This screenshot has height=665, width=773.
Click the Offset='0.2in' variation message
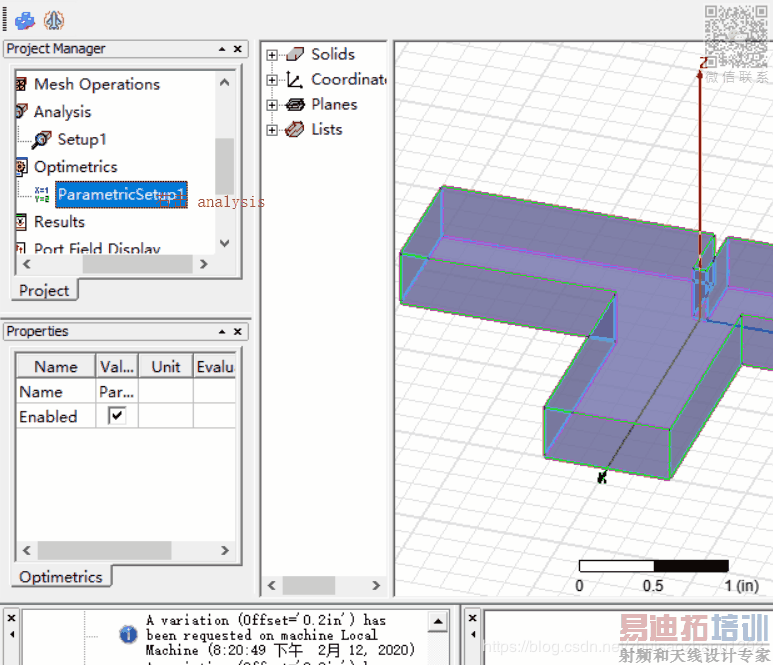pyautogui.click(x=280, y=635)
